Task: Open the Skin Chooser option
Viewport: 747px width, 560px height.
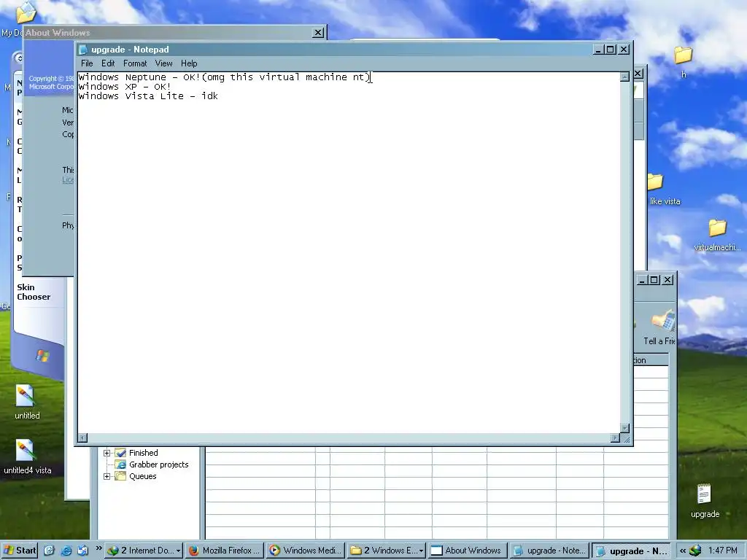Action: pyautogui.click(x=34, y=292)
